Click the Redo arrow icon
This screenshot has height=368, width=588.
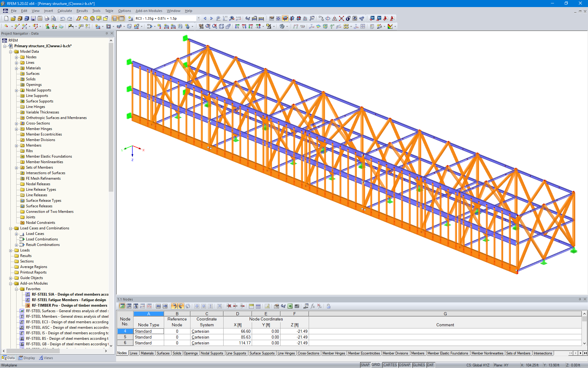[70, 18]
